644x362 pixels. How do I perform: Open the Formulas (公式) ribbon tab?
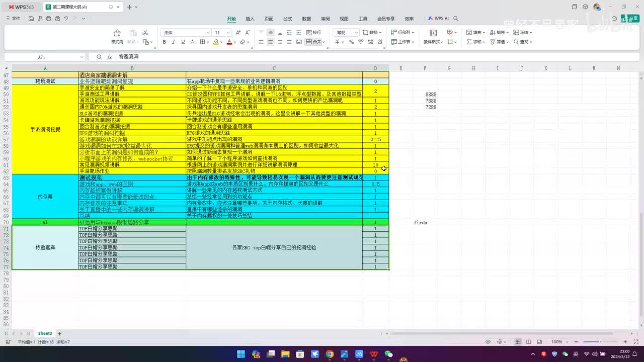288,19
